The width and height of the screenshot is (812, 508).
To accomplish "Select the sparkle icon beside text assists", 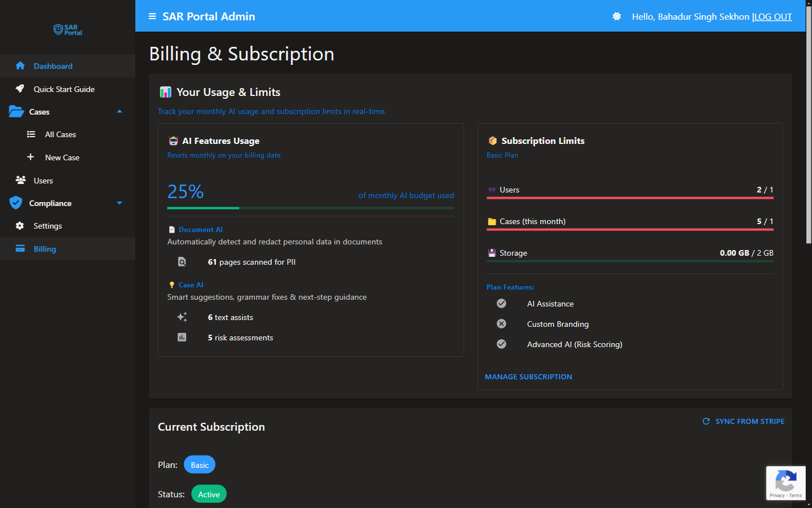I will coord(182,317).
